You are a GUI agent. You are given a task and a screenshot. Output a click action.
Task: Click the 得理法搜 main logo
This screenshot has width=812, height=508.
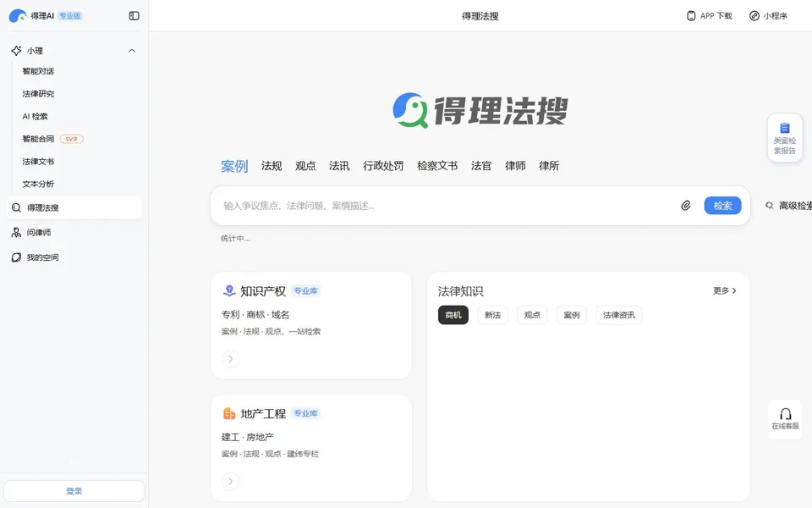click(480, 110)
